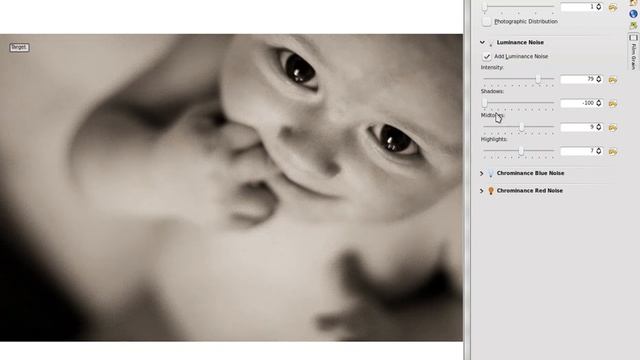Click the Chrominance Blue Noise bulb icon
This screenshot has height=360, width=640.
(491, 173)
